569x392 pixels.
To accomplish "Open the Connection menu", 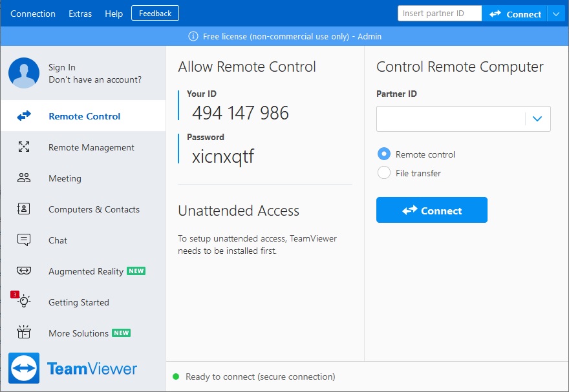I will [33, 14].
